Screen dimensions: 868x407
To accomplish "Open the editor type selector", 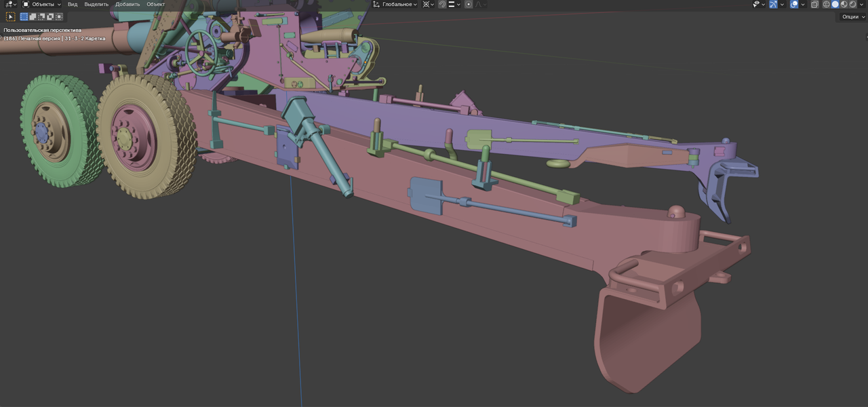I will coord(10,4).
